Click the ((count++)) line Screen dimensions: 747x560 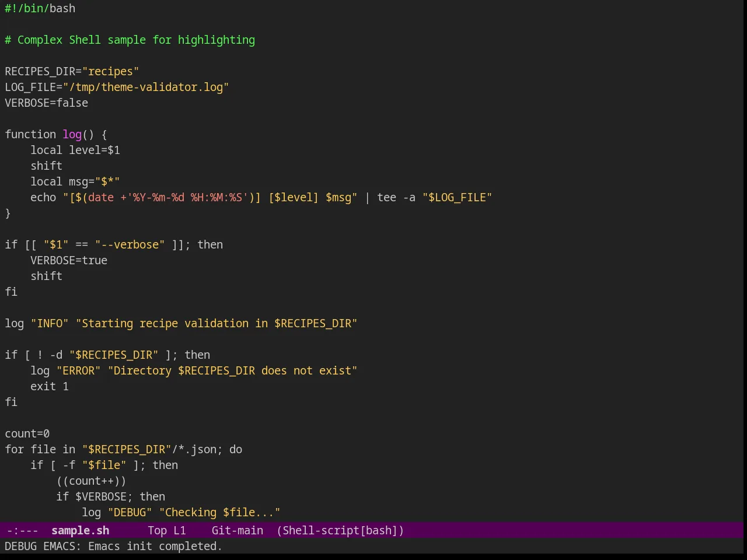pyautogui.click(x=91, y=481)
